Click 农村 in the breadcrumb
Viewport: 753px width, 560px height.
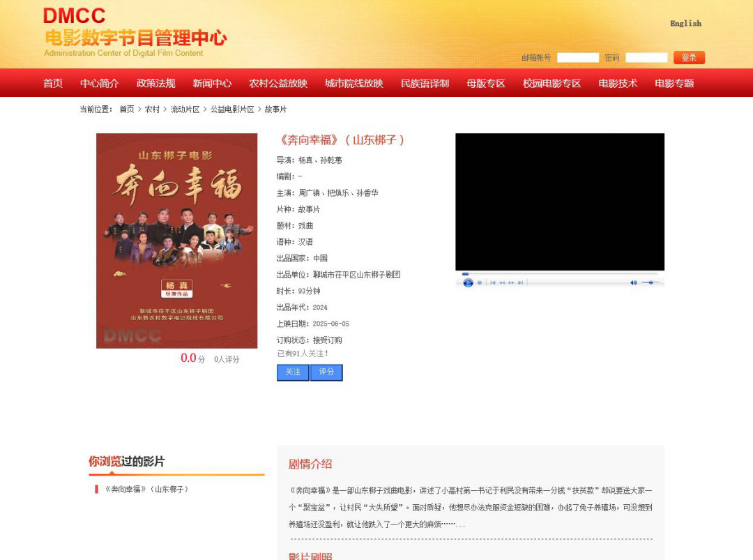(152, 109)
